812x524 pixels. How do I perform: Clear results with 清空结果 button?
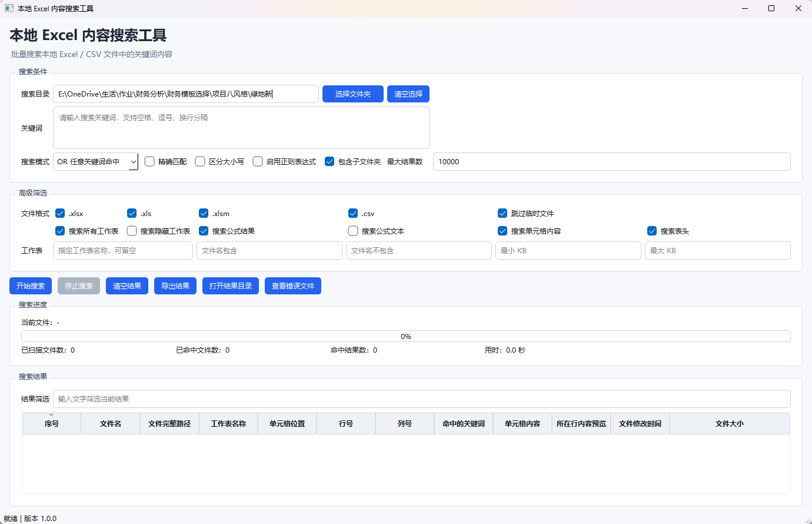127,286
